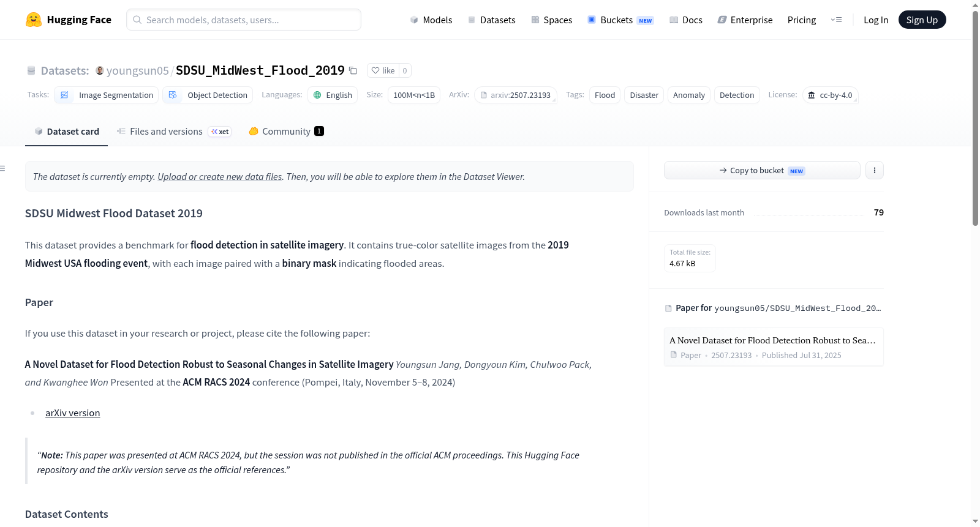Click the Image Segmentation task icon
The image size is (980, 527).
click(x=64, y=95)
